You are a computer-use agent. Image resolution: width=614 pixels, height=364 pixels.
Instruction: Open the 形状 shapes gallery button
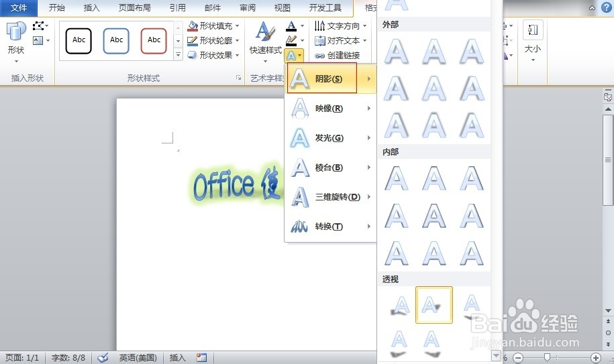pyautogui.click(x=16, y=42)
